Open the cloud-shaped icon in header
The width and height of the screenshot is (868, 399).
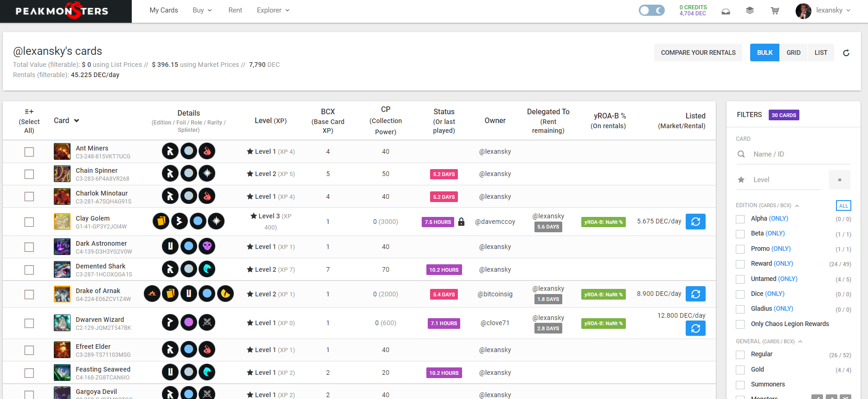pyautogui.click(x=726, y=11)
